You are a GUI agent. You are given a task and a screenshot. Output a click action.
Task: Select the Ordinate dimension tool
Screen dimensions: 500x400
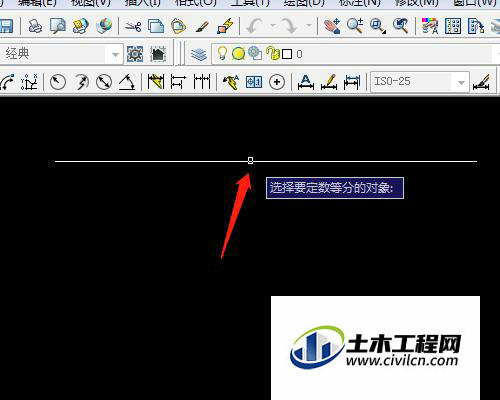pos(29,82)
